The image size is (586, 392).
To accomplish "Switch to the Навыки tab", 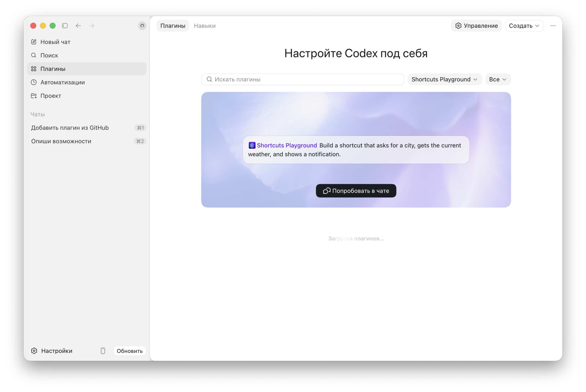I will [x=205, y=26].
